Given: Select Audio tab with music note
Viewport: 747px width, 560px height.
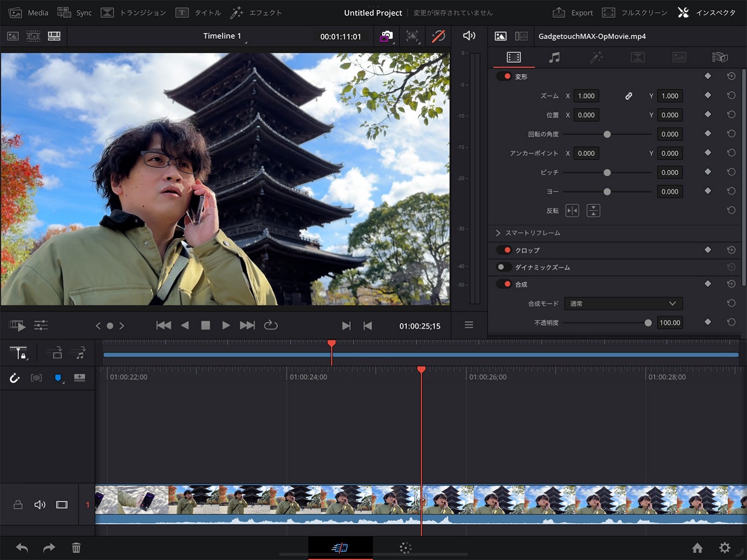Looking at the screenshot, I should (554, 57).
